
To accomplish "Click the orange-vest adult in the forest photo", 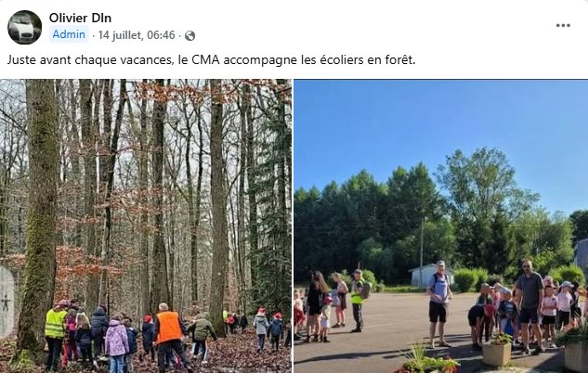I will [168, 336].
